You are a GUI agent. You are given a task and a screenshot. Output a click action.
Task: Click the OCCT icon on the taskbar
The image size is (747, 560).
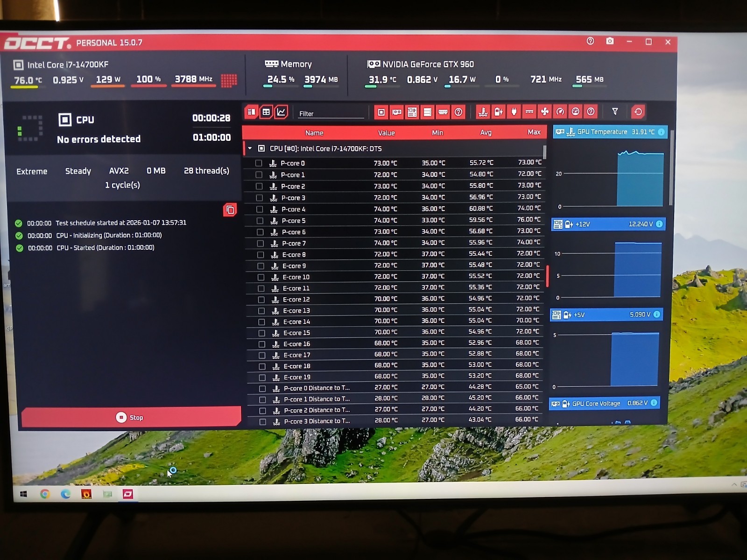[128, 494]
